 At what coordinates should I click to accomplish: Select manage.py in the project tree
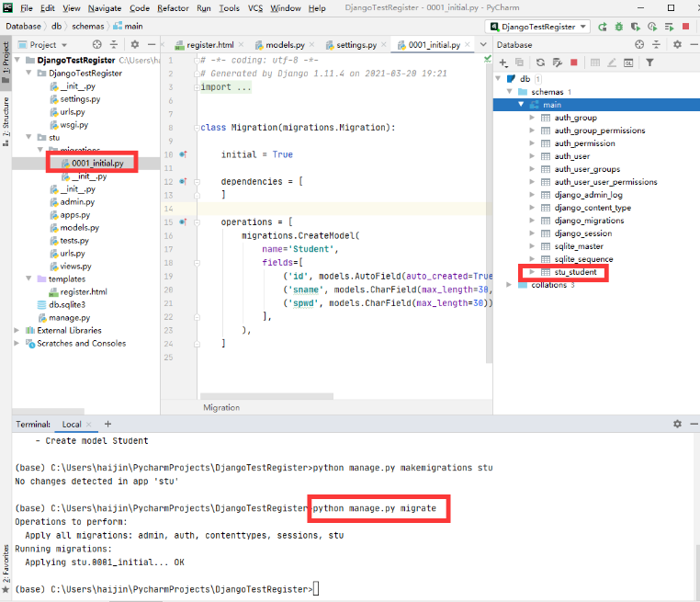click(69, 317)
